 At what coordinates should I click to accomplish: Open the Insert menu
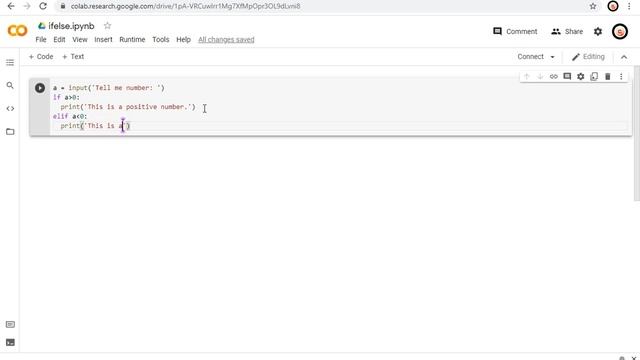pyautogui.click(x=103, y=40)
